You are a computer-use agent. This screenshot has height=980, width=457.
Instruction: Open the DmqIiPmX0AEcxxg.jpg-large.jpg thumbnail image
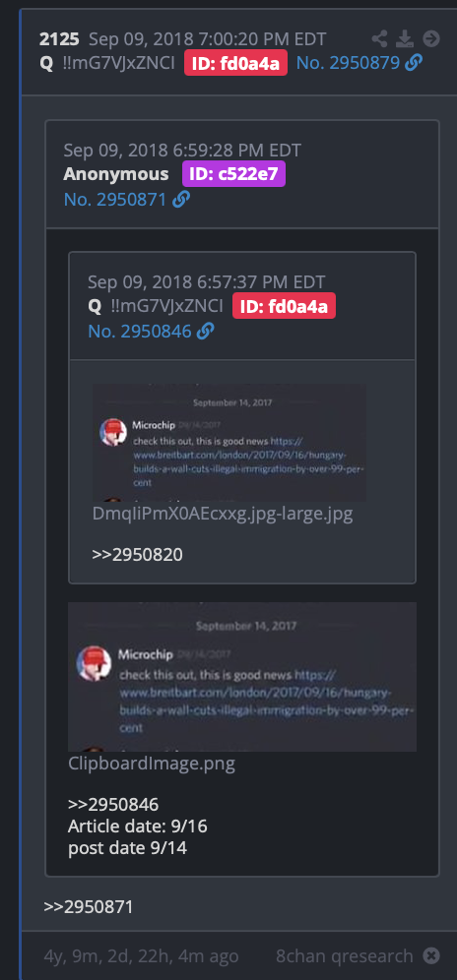tap(229, 443)
